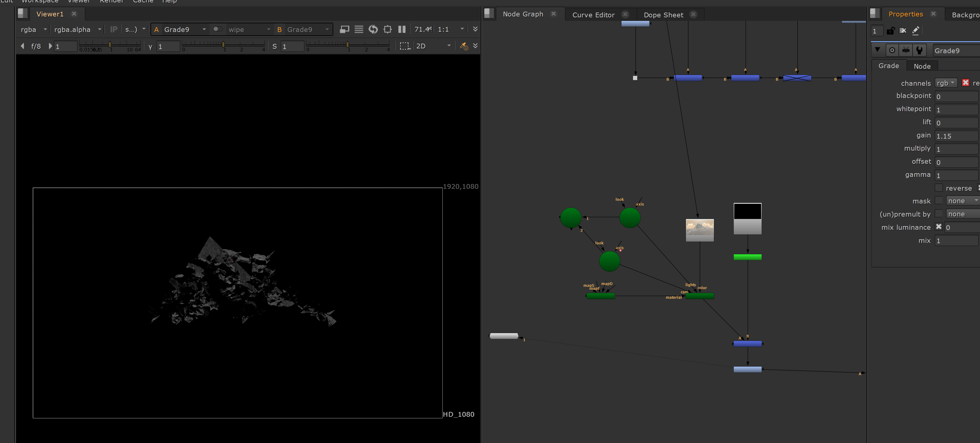
Task: Clear all property panels icon
Action: coord(903,31)
